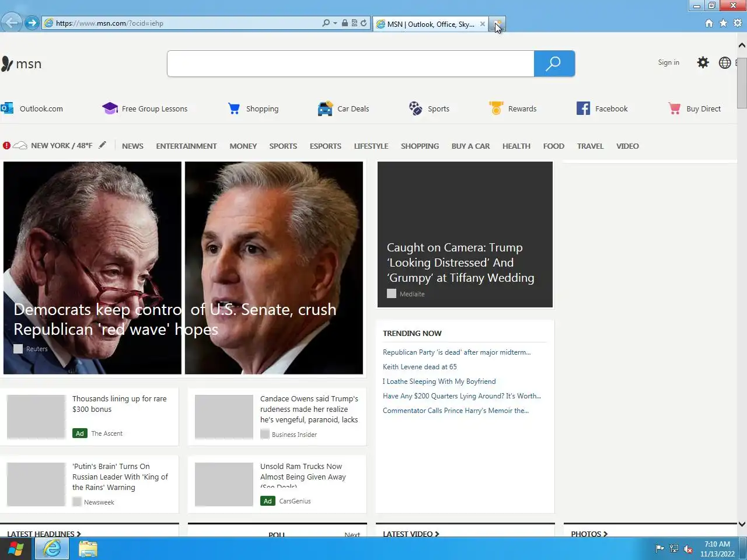Open the TRAVEL navigation item
Image resolution: width=747 pixels, height=560 pixels.
click(591, 146)
